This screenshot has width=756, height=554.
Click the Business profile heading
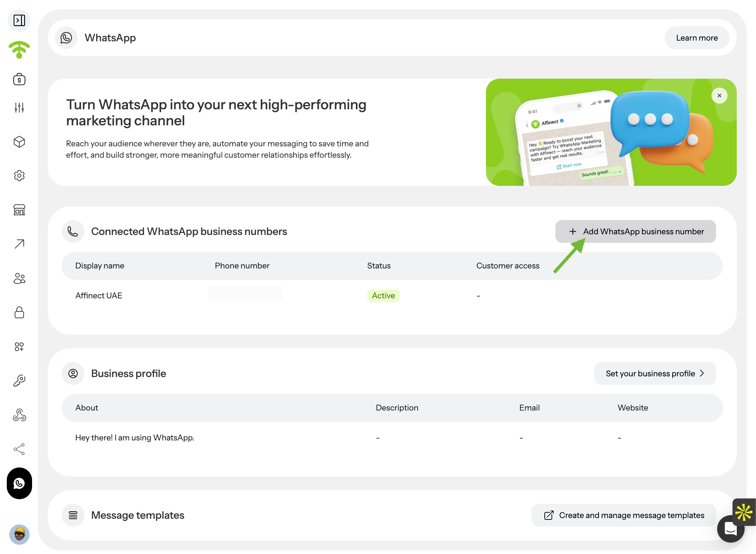(129, 373)
